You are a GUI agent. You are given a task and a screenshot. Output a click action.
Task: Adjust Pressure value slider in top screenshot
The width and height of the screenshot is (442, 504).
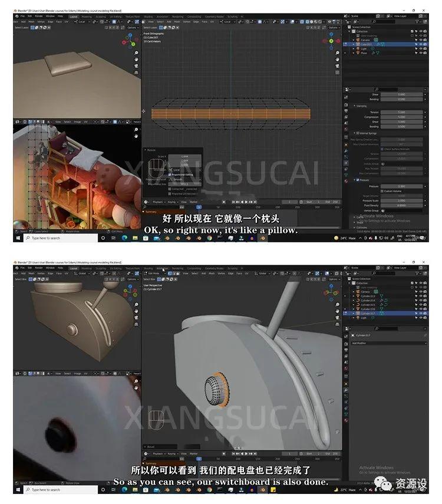(x=401, y=186)
